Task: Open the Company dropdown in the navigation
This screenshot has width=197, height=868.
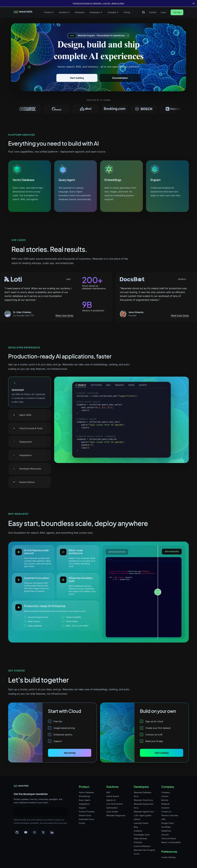Action: 113,12
